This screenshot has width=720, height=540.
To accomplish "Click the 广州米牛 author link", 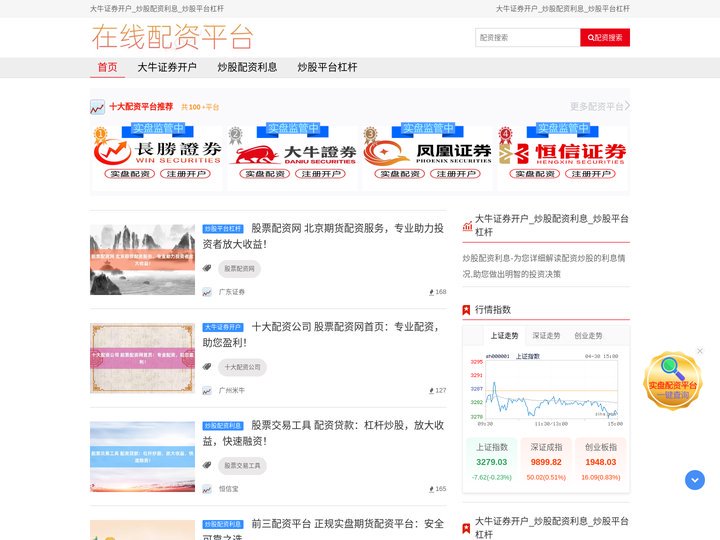I will [x=232, y=391].
